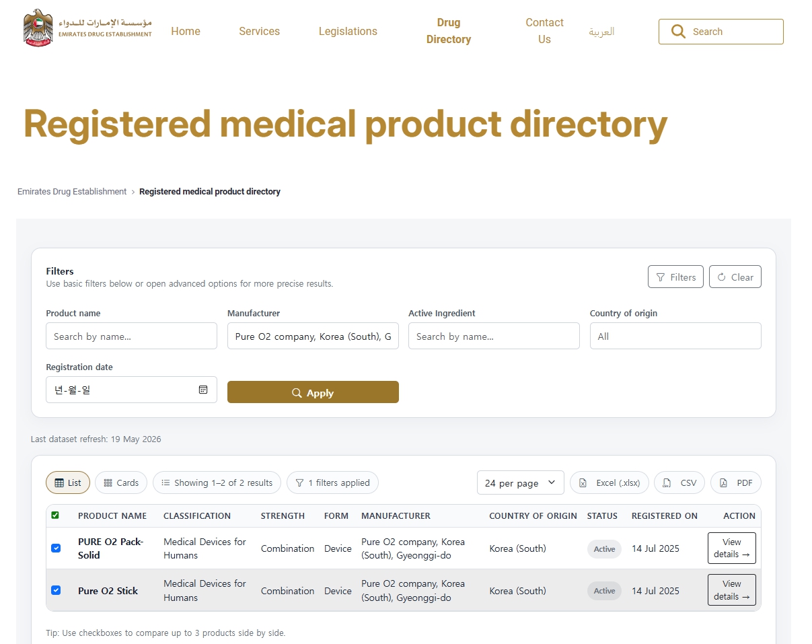Click the Emirates Drug Establishment breadcrumb link

[x=72, y=192]
